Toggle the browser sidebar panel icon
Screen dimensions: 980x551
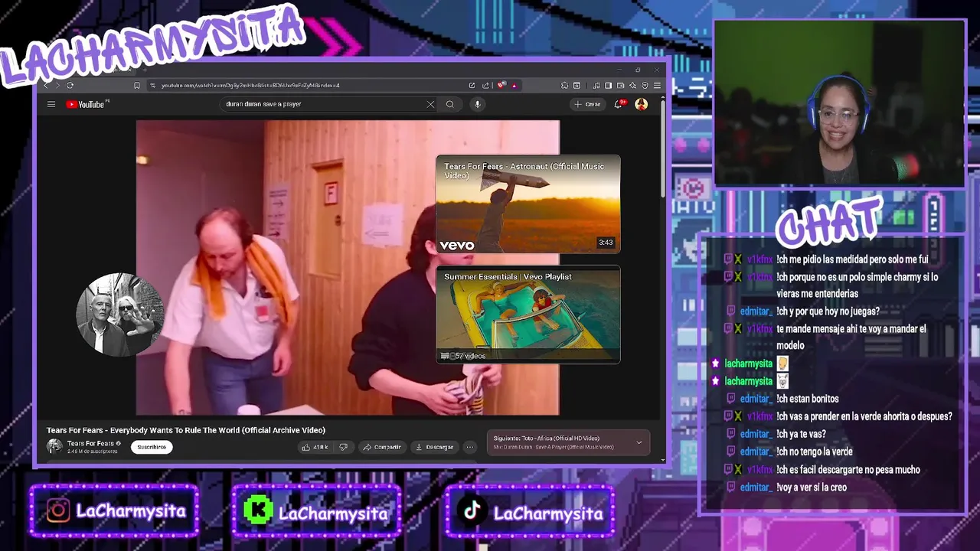(608, 86)
